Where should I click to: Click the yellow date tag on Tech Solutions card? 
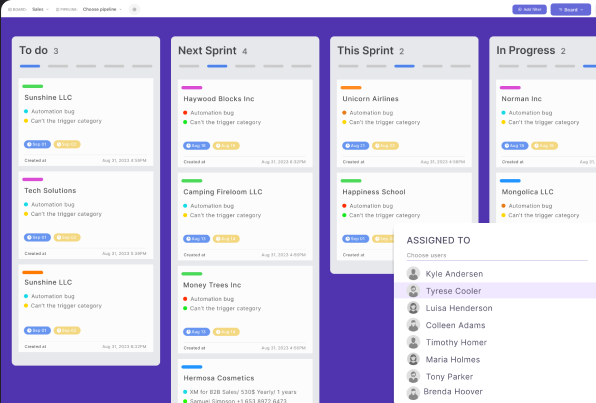click(67, 237)
